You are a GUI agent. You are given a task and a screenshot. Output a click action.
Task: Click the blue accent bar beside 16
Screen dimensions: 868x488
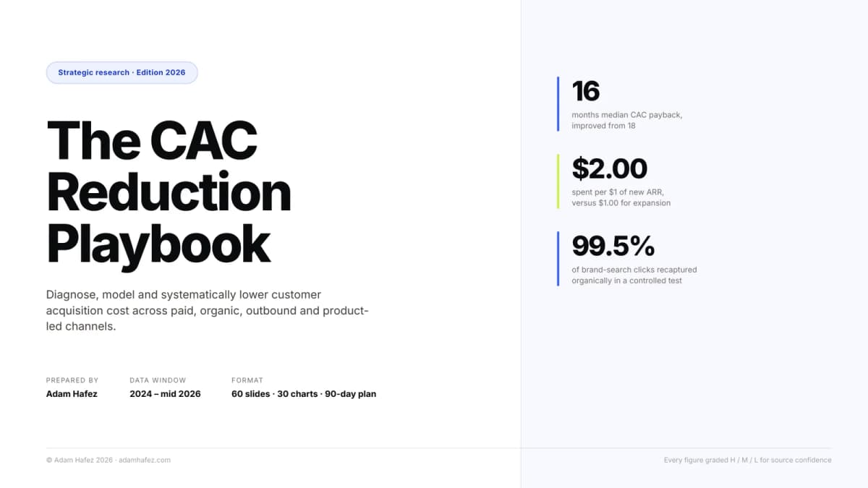point(558,104)
